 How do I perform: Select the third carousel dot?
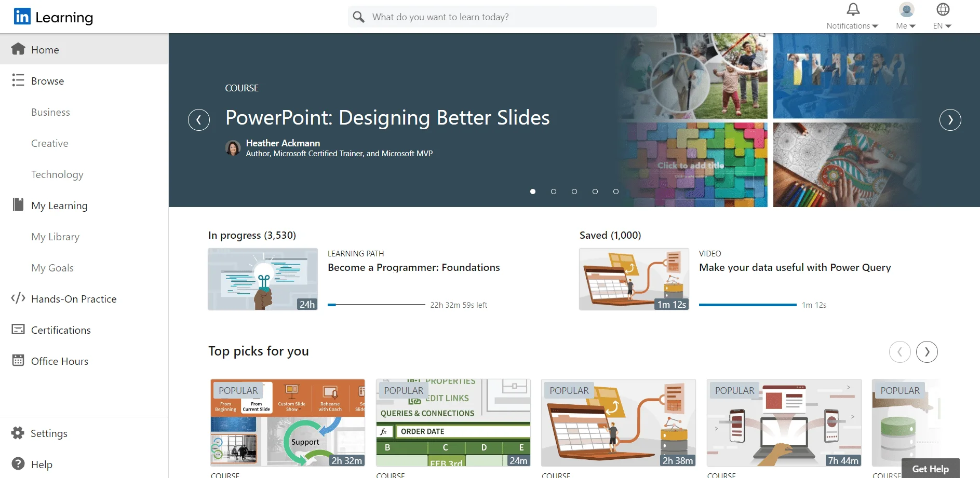(x=574, y=192)
